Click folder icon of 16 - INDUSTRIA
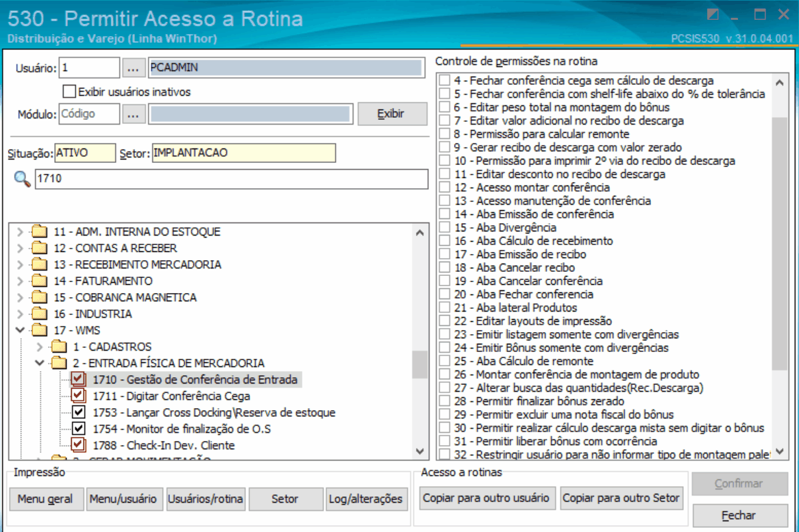The width and height of the screenshot is (799, 532). tap(39, 314)
